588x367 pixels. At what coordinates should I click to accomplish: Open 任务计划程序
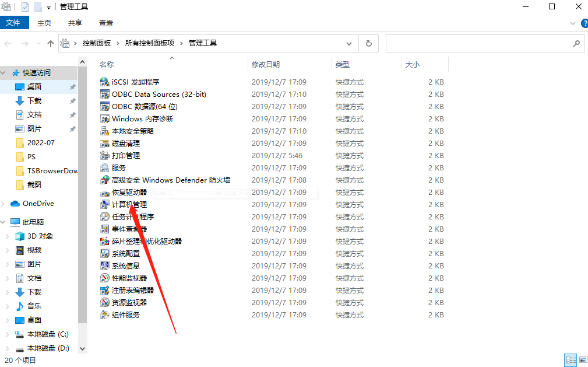click(128, 216)
